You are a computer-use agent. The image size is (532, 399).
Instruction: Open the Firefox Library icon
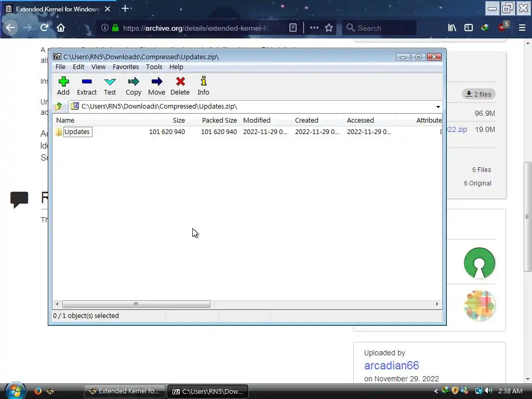coord(452,28)
